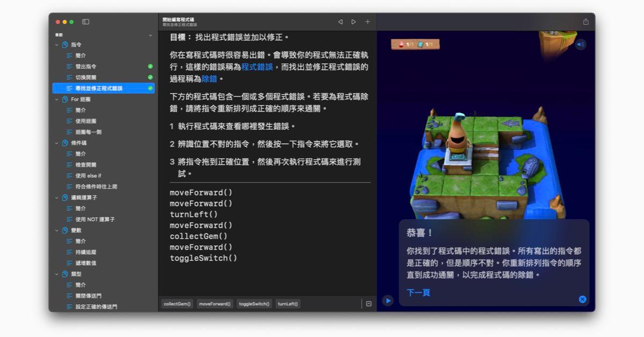Close the 恭喜 message bubble
The width and height of the screenshot is (644, 337).
point(582,299)
